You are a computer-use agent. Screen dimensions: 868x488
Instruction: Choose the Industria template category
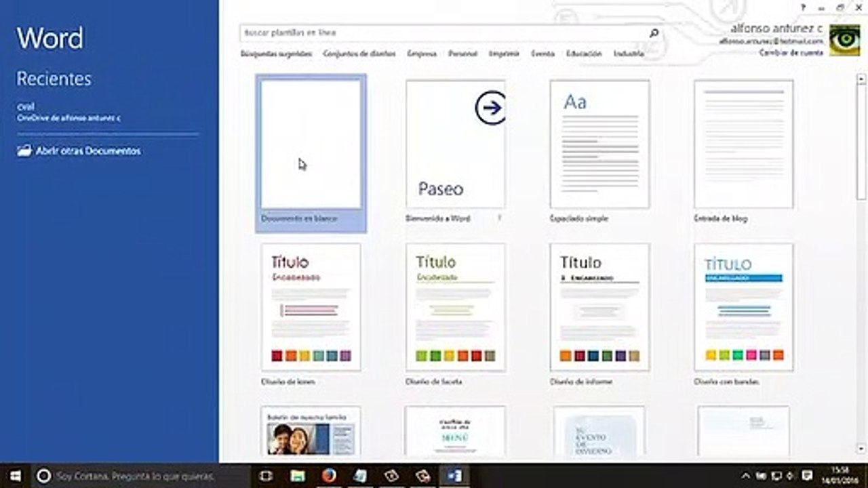(629, 53)
